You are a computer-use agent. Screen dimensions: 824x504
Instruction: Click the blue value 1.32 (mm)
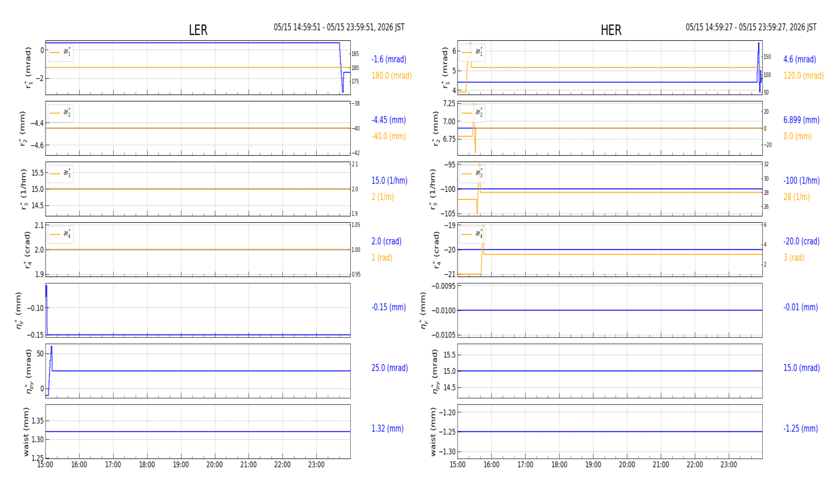click(387, 429)
